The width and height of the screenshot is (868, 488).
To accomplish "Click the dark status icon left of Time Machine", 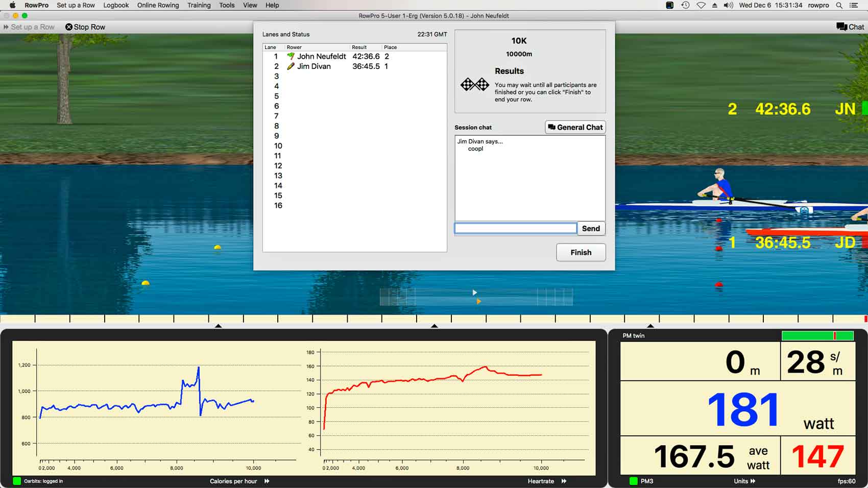I will (x=669, y=5).
